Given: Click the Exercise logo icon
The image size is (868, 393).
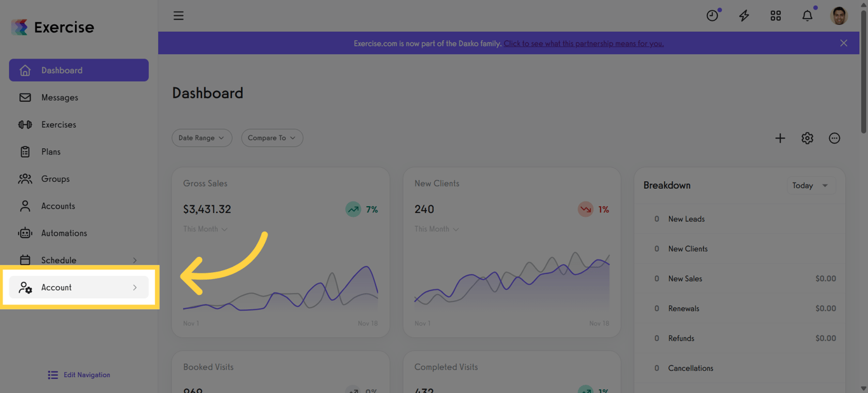Looking at the screenshot, I should tap(20, 27).
